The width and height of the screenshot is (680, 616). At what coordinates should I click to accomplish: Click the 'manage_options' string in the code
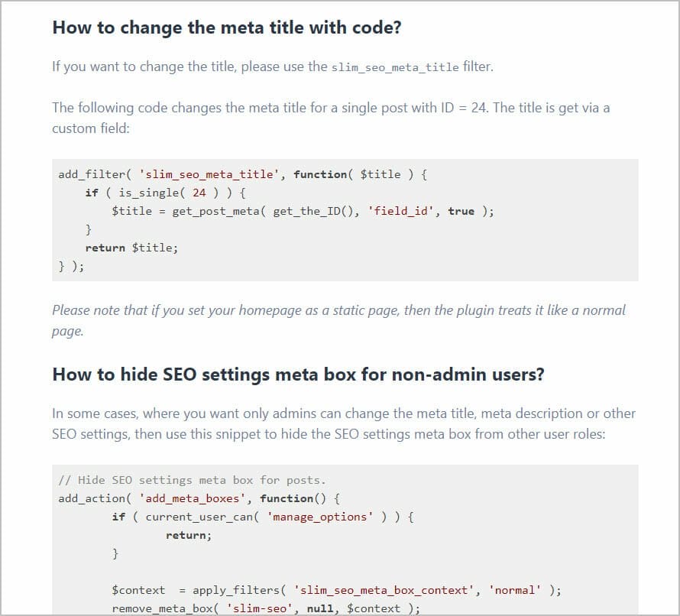[x=320, y=517]
